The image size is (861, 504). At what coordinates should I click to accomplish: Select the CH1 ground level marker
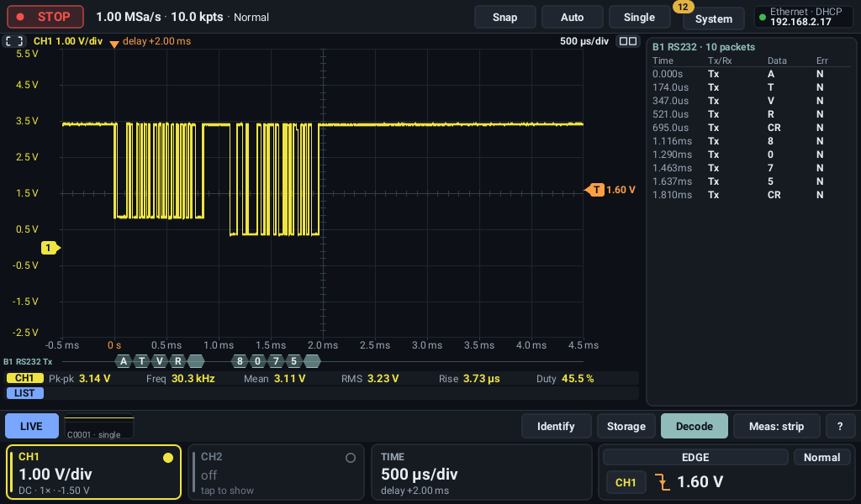(x=50, y=248)
